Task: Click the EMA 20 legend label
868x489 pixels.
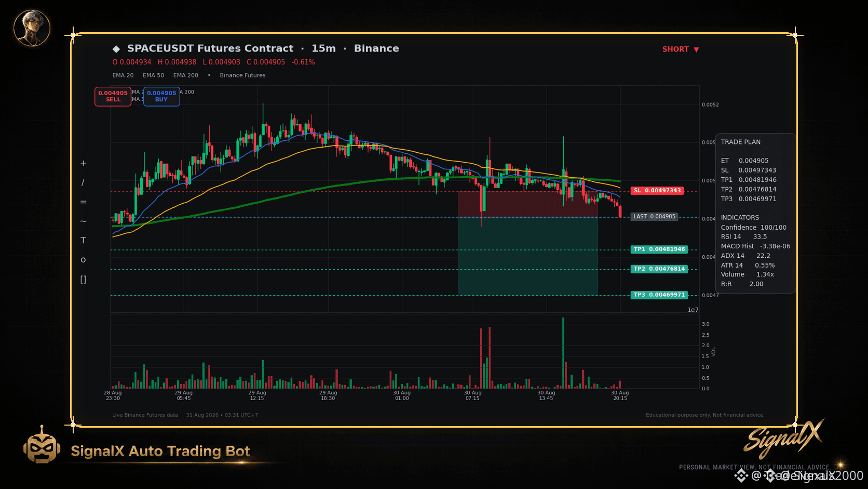Action: pos(123,75)
